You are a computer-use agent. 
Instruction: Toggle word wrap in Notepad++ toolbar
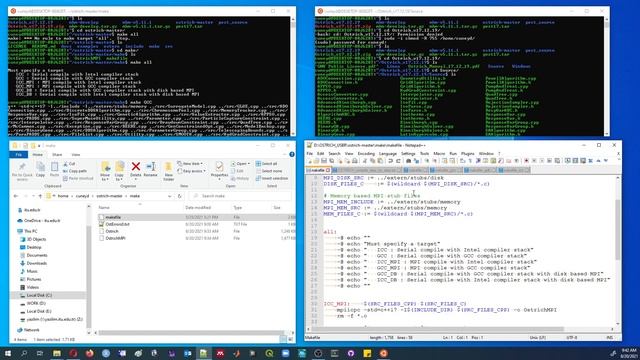pyautogui.click(x=462, y=161)
